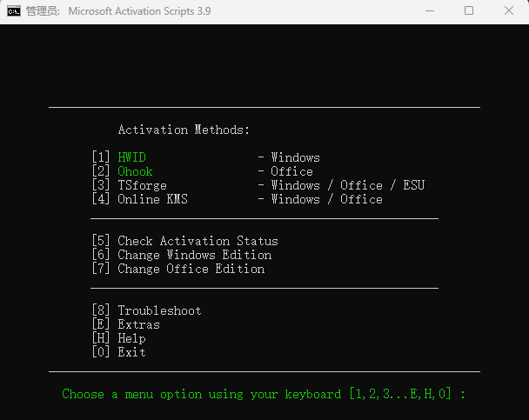Click '- Windows' description next to HWID
The width and height of the screenshot is (529, 420).
pyautogui.click(x=289, y=157)
